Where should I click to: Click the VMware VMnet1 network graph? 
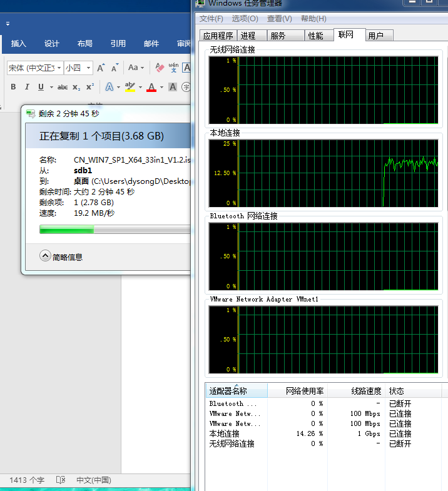tap(323, 340)
